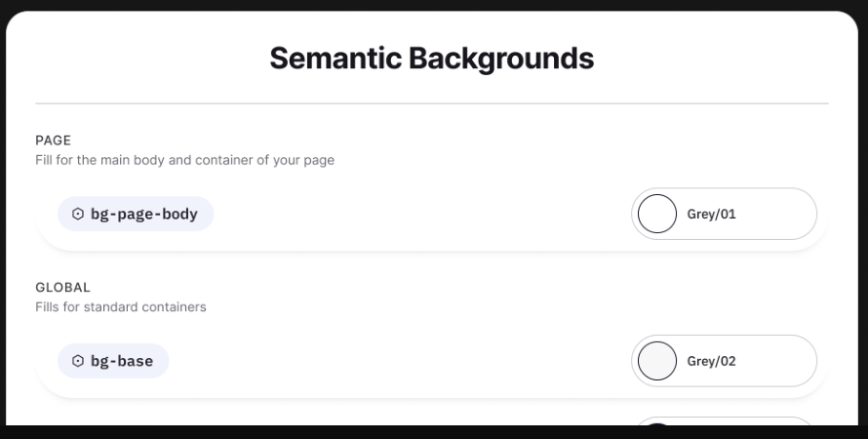Click the hexagon icon beside bg-page-body
Screen dimensions: 868x439
[78, 214]
